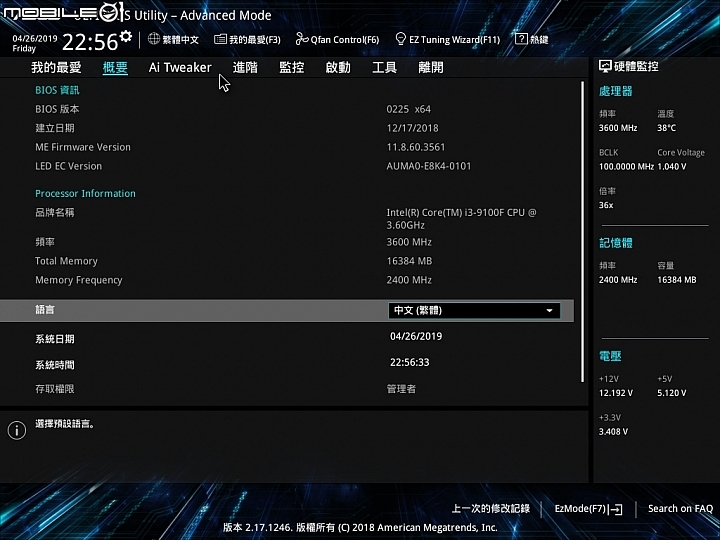Click the hardware monitor screen icon
The width and height of the screenshot is (720, 540).
[605, 67]
